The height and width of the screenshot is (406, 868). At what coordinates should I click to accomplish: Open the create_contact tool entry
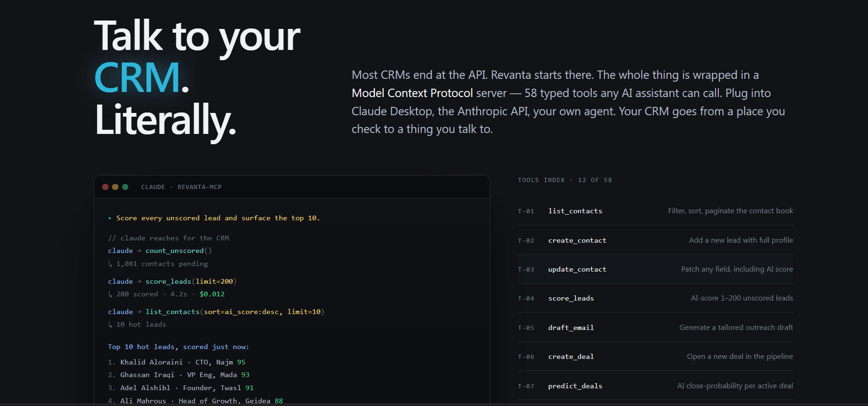click(655, 240)
